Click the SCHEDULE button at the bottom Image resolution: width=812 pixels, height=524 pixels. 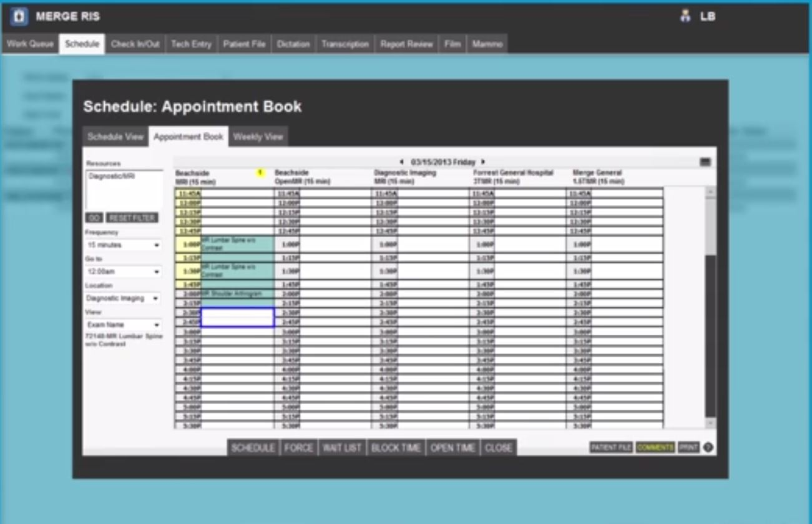click(x=253, y=448)
